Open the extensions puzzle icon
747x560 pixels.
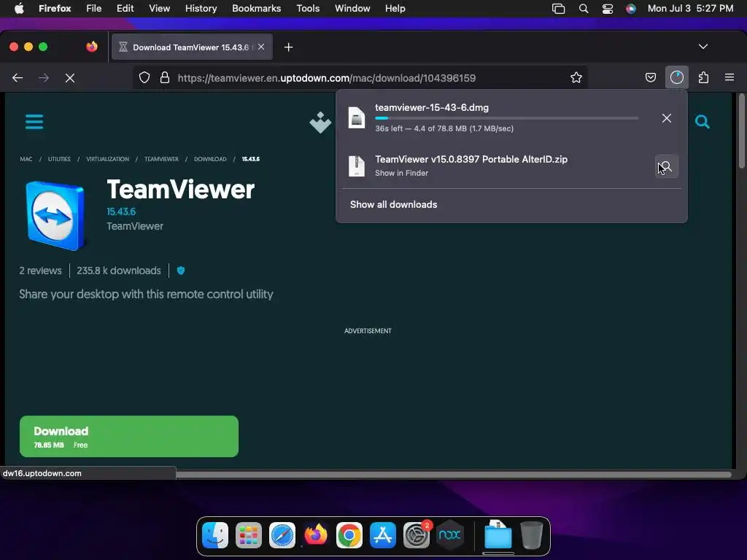[x=703, y=77]
